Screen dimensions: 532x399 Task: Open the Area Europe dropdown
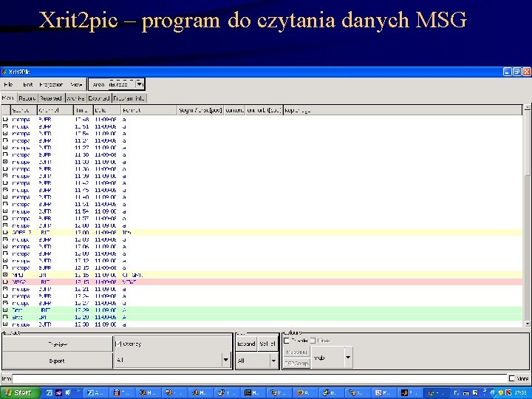[140, 84]
